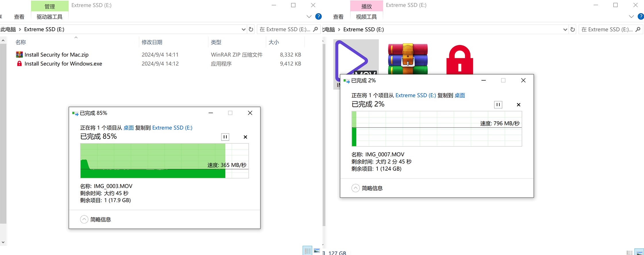Viewport: 644px width, 255px height.
Task: Minimize the 2% copy dialog
Action: (483, 81)
